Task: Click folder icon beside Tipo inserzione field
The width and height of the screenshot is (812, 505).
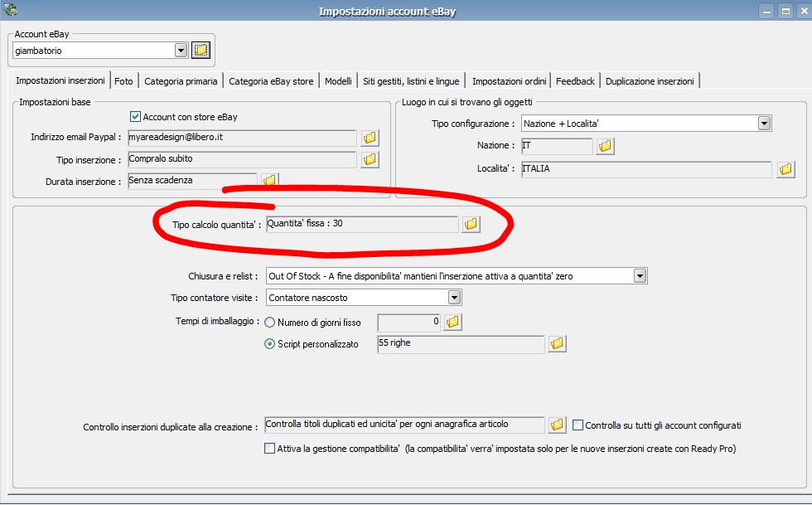Action: click(370, 159)
